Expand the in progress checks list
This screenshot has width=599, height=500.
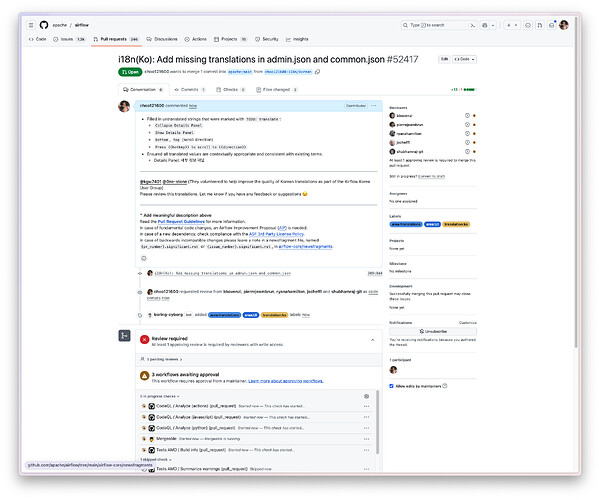click(x=160, y=396)
